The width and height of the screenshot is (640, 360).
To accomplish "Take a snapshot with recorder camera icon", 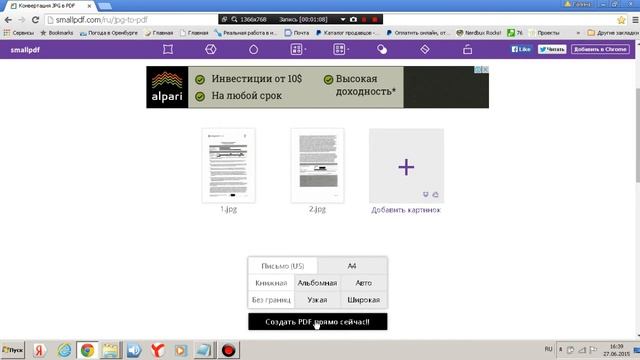I will point(353,19).
